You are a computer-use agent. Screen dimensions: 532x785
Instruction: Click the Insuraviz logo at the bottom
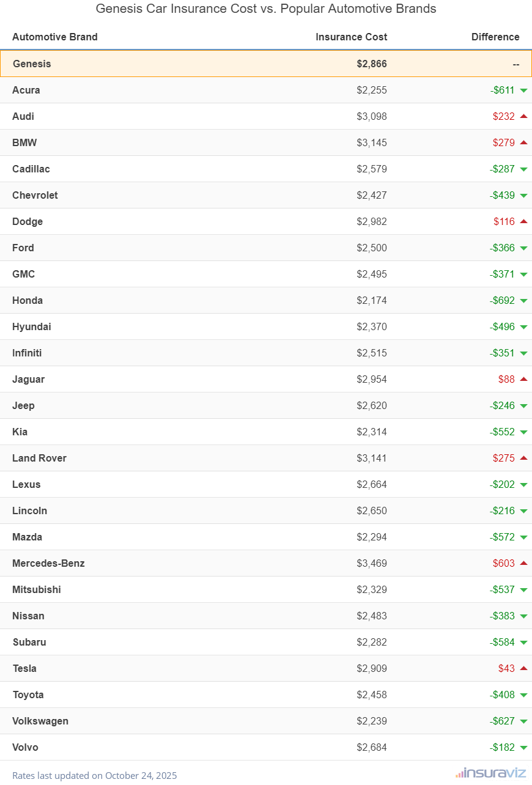490,773
